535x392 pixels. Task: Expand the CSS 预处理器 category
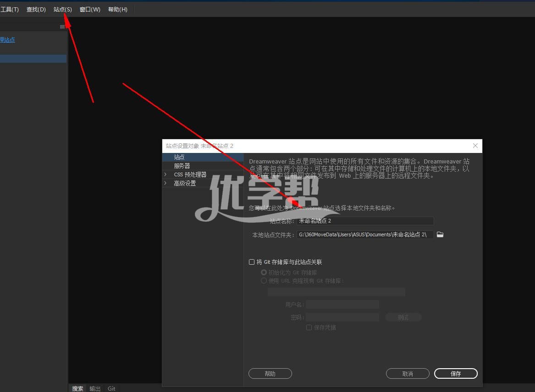tap(165, 174)
